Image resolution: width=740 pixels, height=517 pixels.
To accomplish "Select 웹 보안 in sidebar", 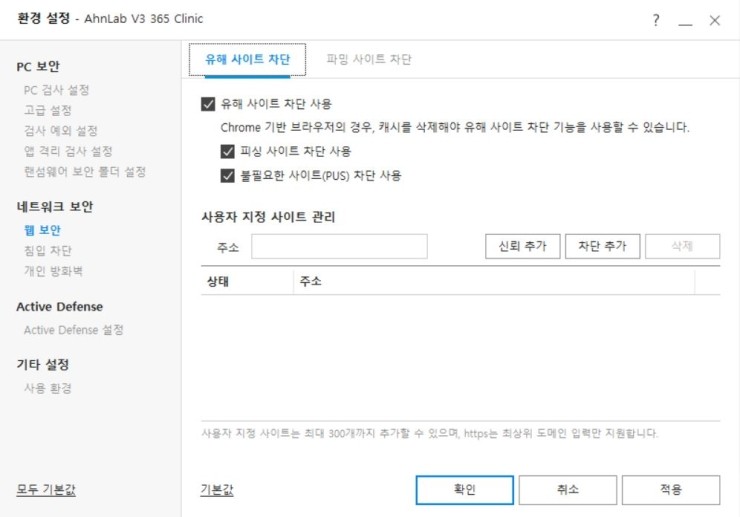I will tap(42, 230).
